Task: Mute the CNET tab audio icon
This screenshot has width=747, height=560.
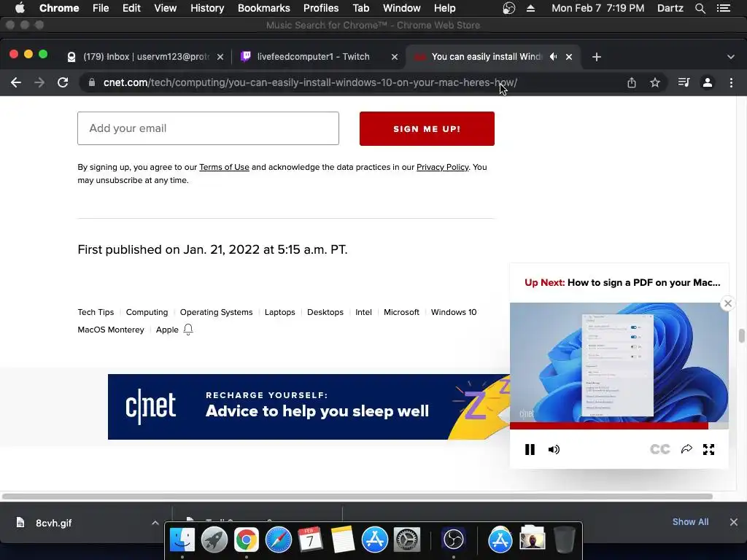Action: click(x=553, y=57)
